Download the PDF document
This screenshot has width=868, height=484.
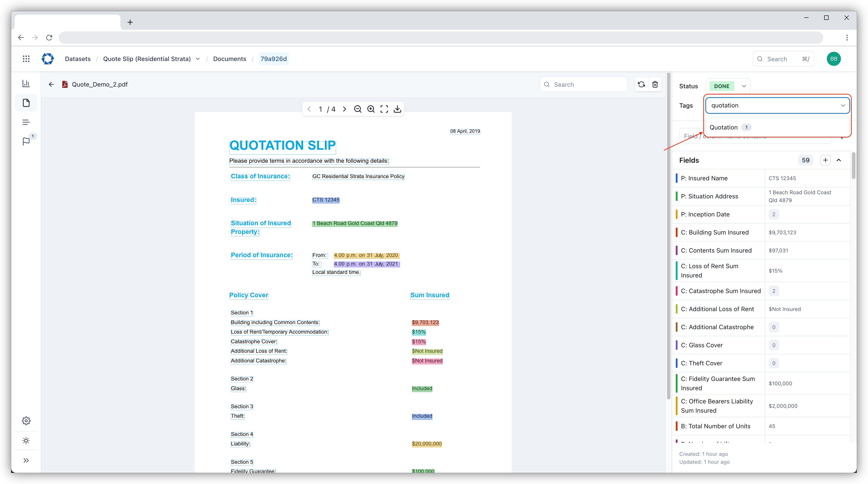[x=397, y=109]
